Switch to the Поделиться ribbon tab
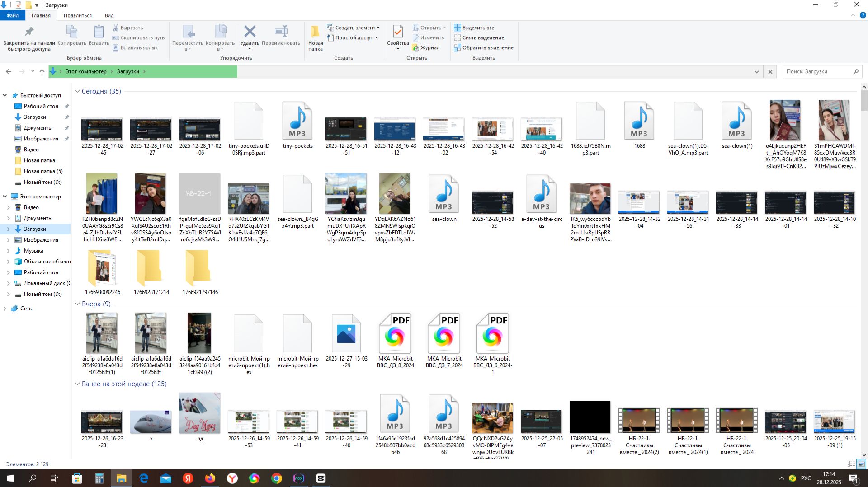Image resolution: width=868 pixels, height=487 pixels. (x=78, y=15)
